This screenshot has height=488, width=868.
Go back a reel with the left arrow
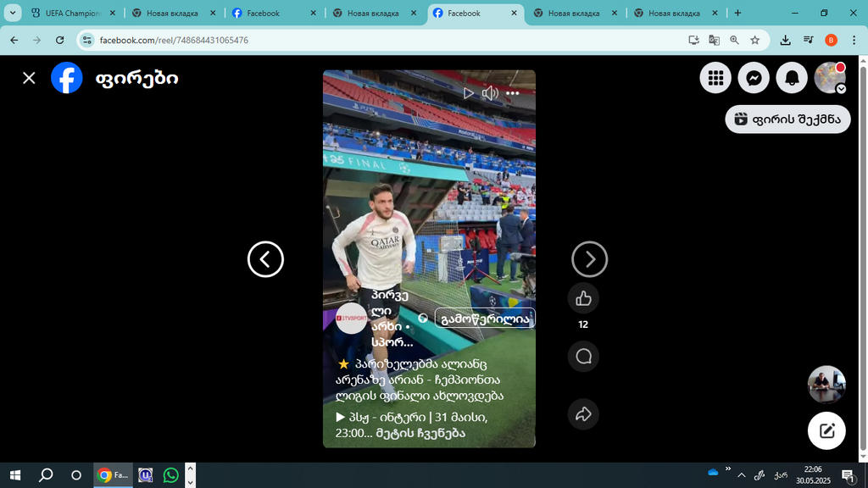pos(265,259)
